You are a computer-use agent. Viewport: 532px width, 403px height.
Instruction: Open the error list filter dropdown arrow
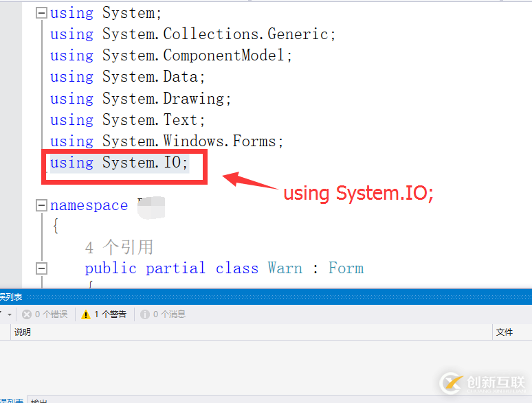click(x=10, y=314)
